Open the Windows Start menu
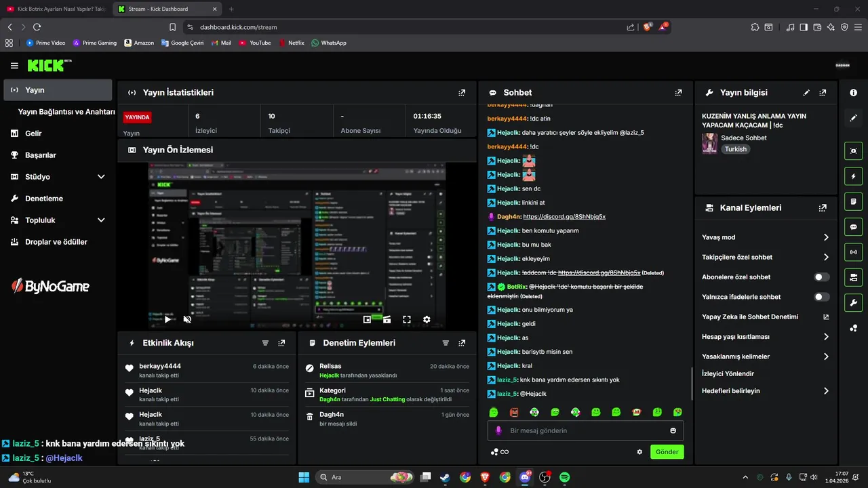868x488 pixels. click(303, 477)
